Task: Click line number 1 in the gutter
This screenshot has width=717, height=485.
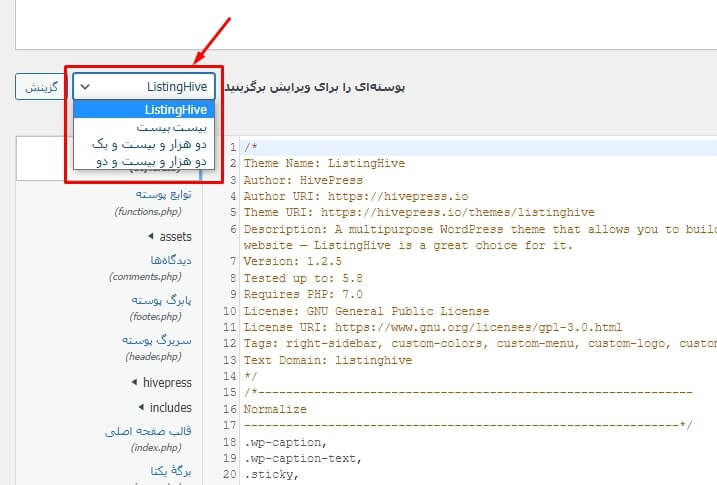Action: point(233,147)
